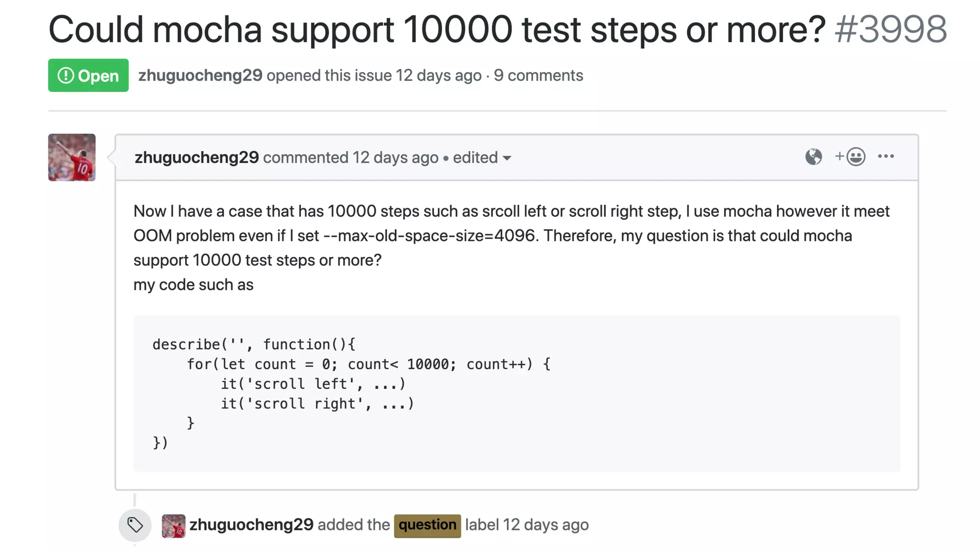980x551 pixels.
Task: Open the three-dot comment options menu
Action: (x=886, y=157)
